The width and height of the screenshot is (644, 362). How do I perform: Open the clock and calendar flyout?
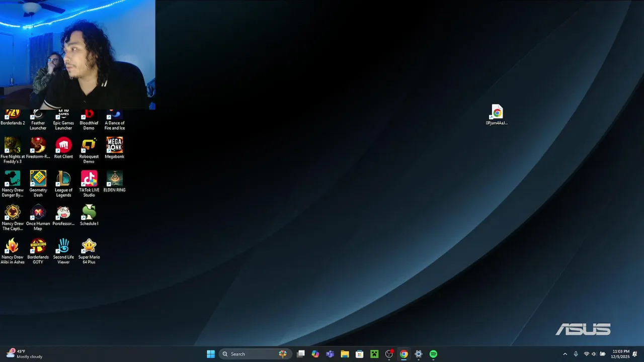(620, 354)
